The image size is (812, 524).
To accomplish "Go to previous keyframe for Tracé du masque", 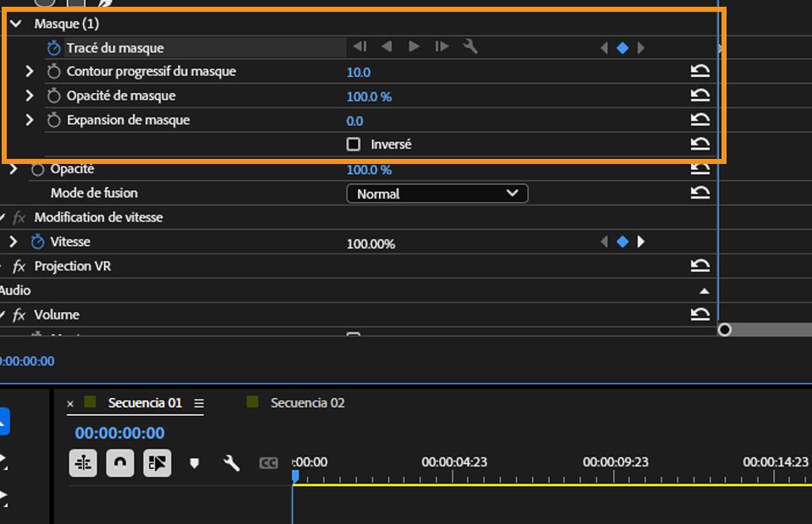I will tap(604, 48).
